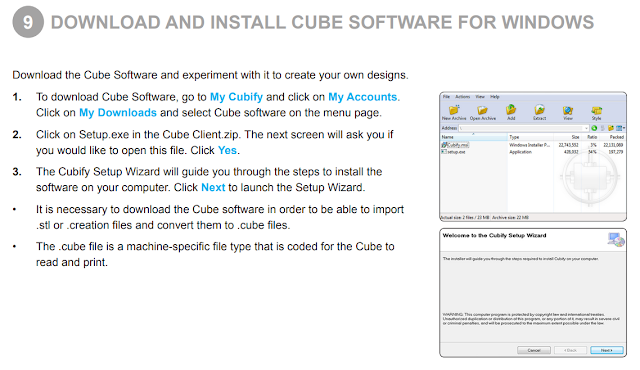Viewport: 640px width, 370px height.
Task: Open the Help menu in archive window
Action: (495, 97)
